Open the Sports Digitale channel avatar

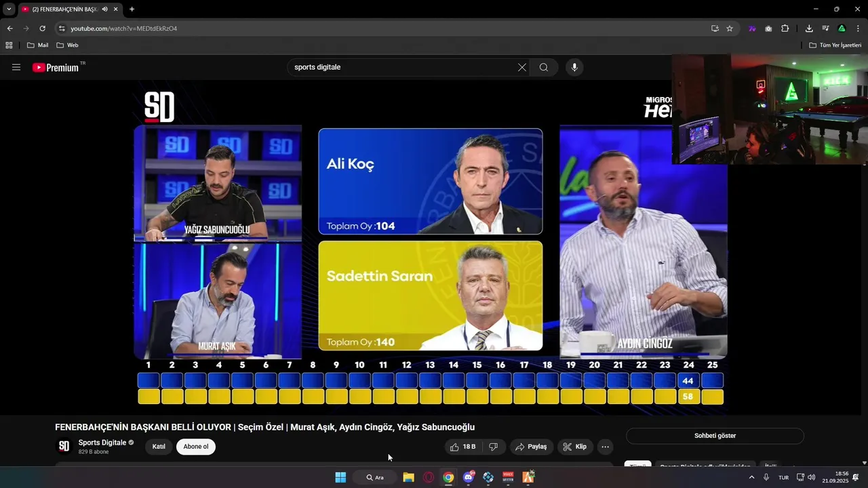click(x=64, y=446)
